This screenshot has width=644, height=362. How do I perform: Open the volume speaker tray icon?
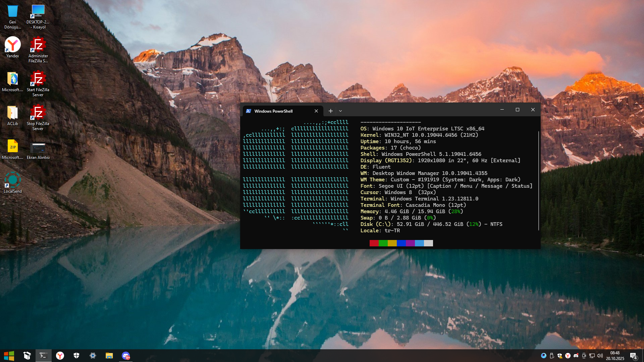(600, 356)
